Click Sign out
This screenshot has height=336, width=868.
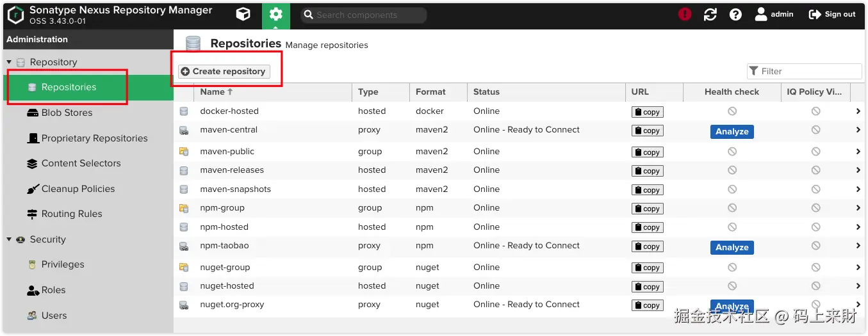pyautogui.click(x=832, y=14)
